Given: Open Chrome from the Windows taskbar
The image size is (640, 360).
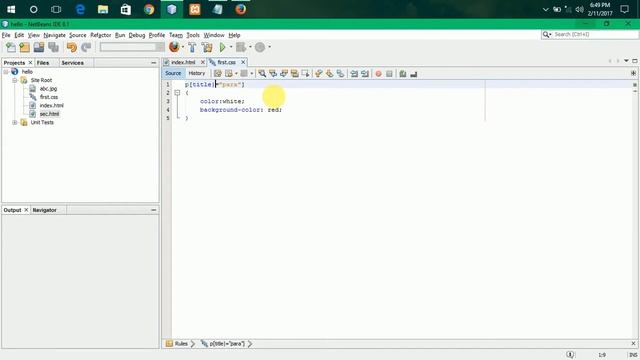Looking at the screenshot, I should coord(149,9).
